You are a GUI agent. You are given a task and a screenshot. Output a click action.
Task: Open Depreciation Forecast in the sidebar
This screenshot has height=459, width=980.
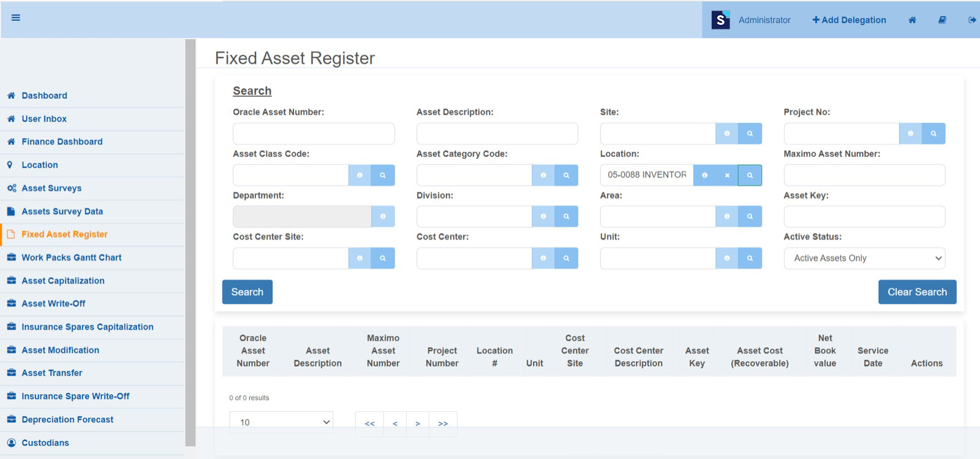tap(92, 419)
